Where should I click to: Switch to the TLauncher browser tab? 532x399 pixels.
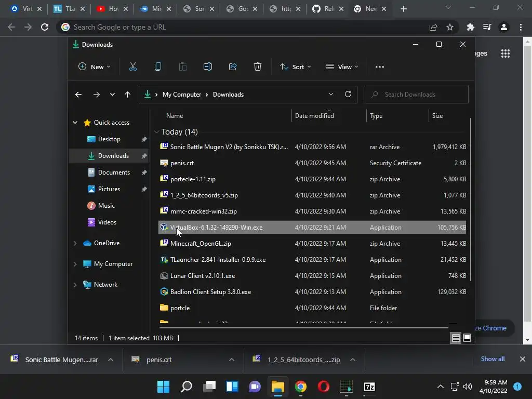coord(69,9)
